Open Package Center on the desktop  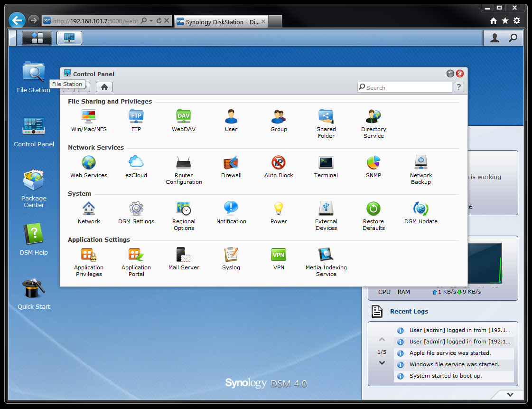tap(34, 189)
